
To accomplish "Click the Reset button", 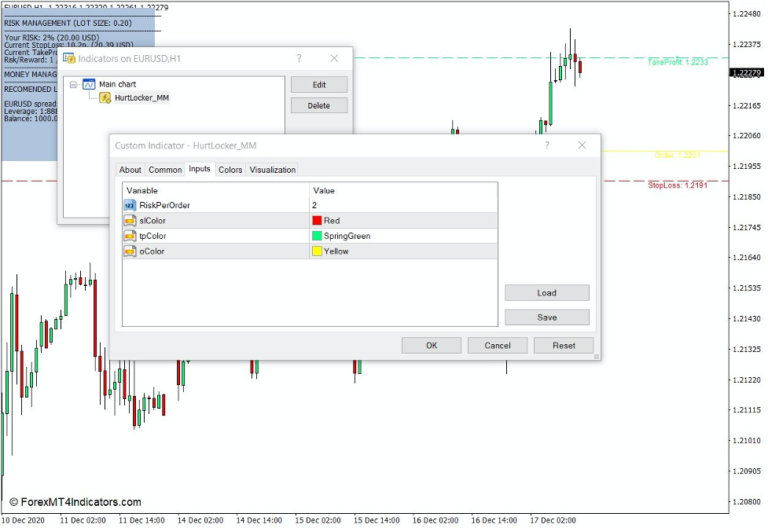I will [x=563, y=345].
